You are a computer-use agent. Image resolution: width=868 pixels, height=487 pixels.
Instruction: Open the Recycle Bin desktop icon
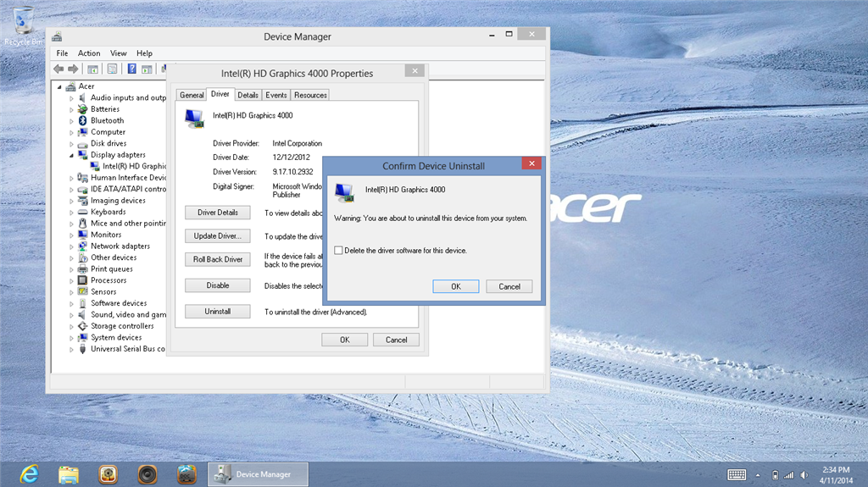pyautogui.click(x=23, y=25)
